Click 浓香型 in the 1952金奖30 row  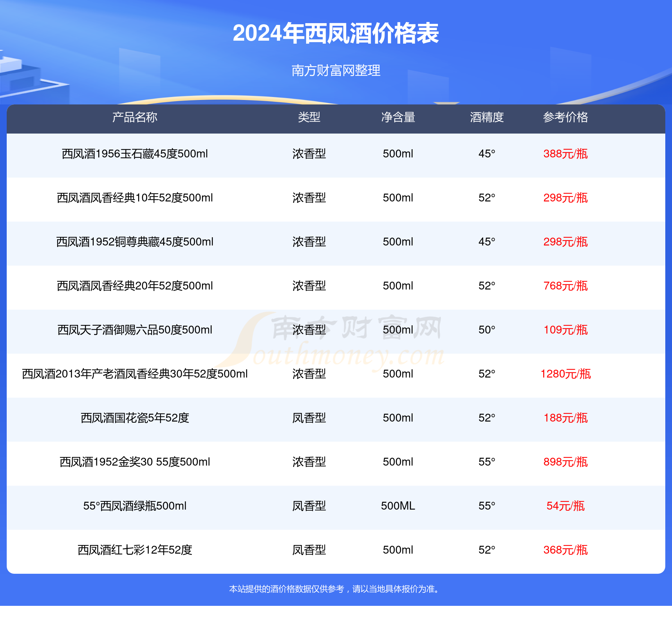point(309,462)
